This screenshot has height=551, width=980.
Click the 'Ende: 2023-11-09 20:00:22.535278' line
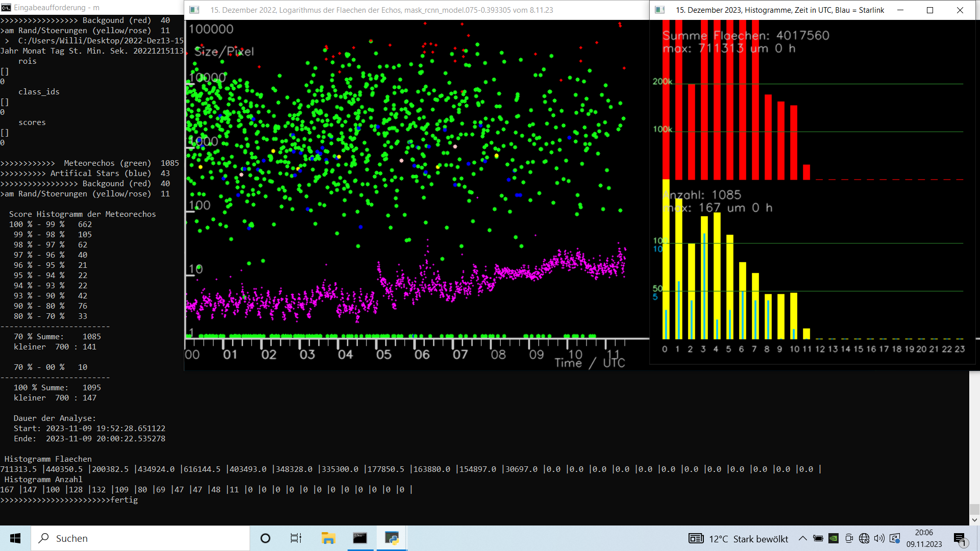pyautogui.click(x=89, y=439)
